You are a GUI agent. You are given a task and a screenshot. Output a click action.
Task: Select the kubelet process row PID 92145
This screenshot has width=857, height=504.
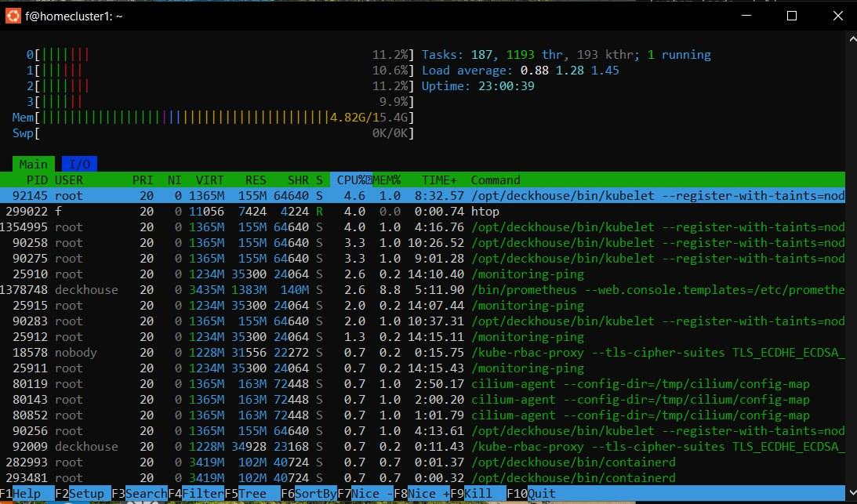point(423,196)
